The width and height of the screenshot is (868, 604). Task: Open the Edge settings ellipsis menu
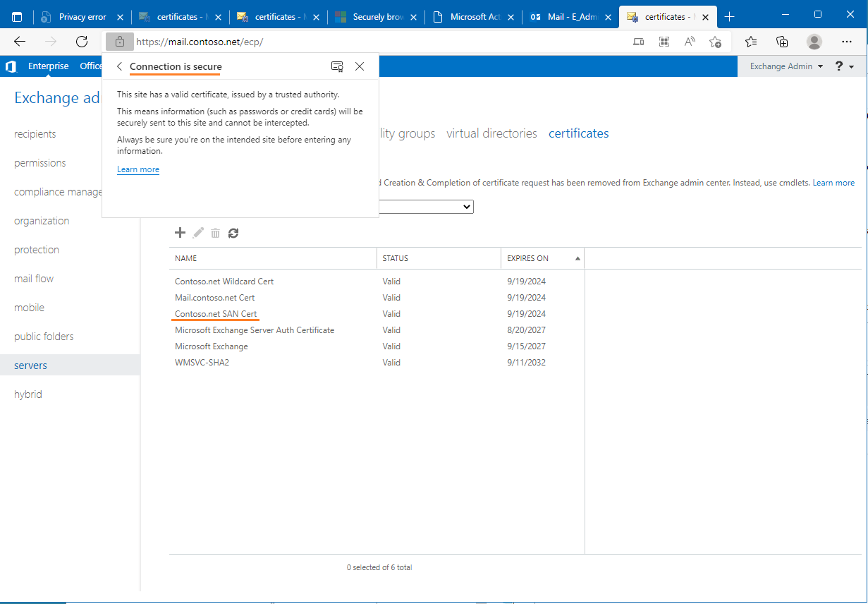pos(846,42)
